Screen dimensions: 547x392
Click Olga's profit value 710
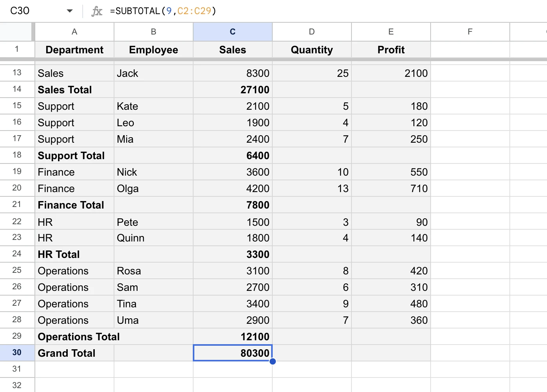tap(391, 189)
